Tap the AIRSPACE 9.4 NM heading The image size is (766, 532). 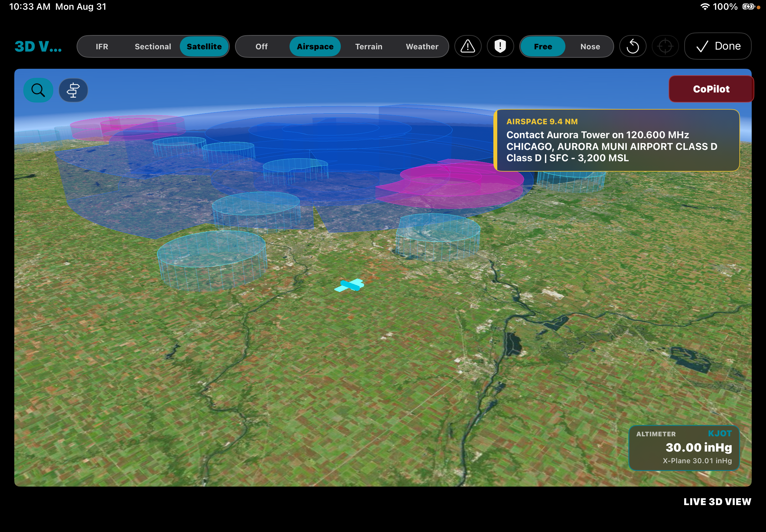[x=542, y=121]
